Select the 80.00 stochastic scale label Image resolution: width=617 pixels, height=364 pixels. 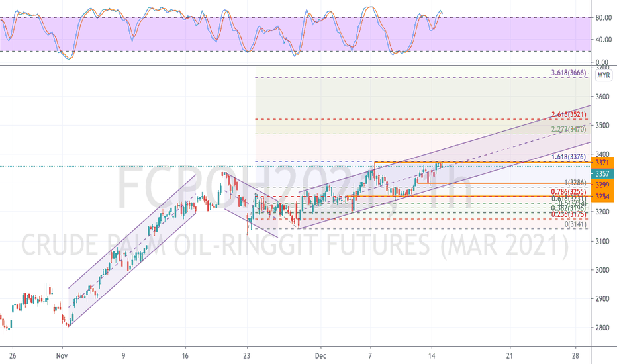tap(604, 18)
